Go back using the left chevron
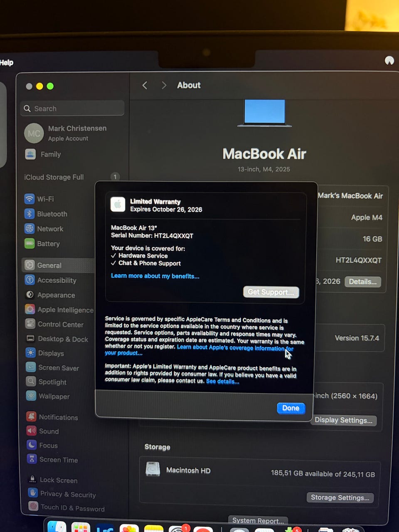399x532 pixels. [x=145, y=85]
